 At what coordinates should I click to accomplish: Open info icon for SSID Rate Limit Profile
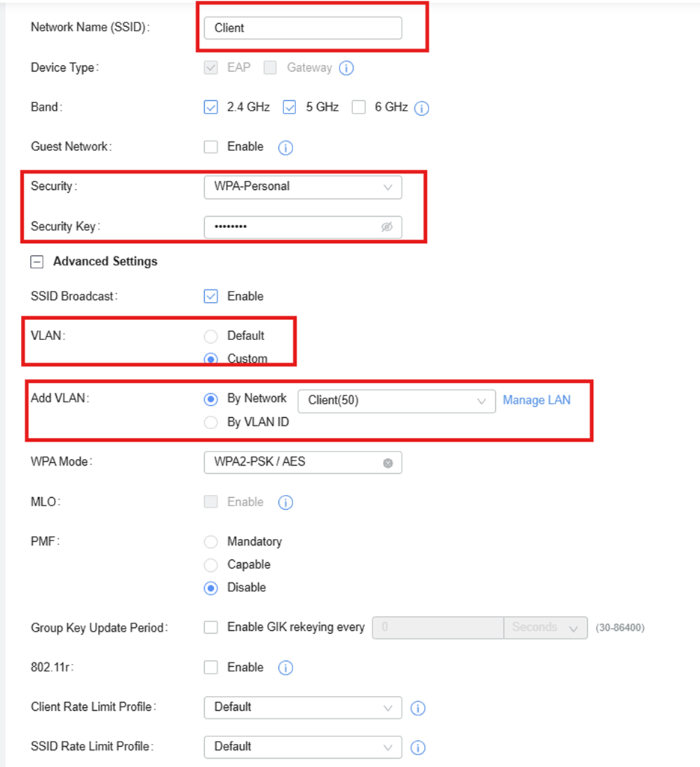[417, 748]
